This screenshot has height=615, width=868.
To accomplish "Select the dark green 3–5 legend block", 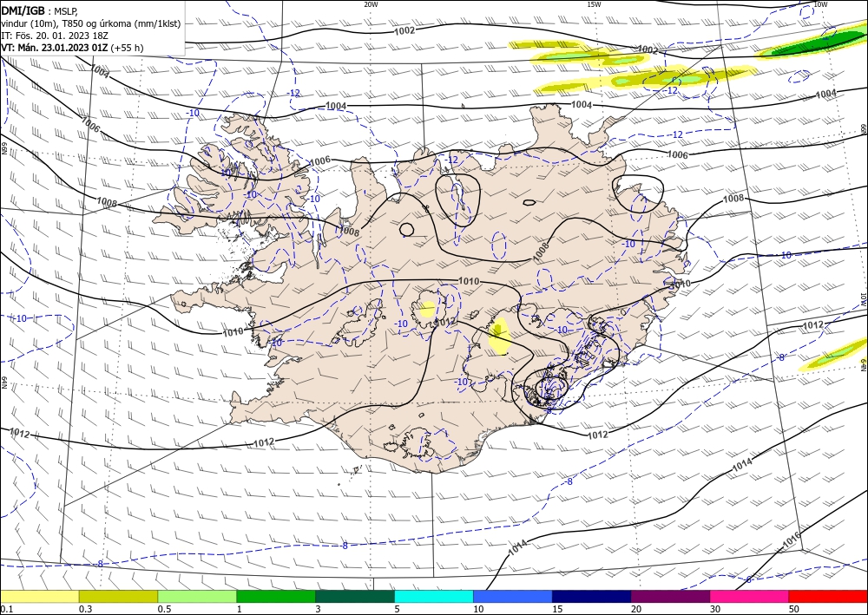I will tap(355, 596).
